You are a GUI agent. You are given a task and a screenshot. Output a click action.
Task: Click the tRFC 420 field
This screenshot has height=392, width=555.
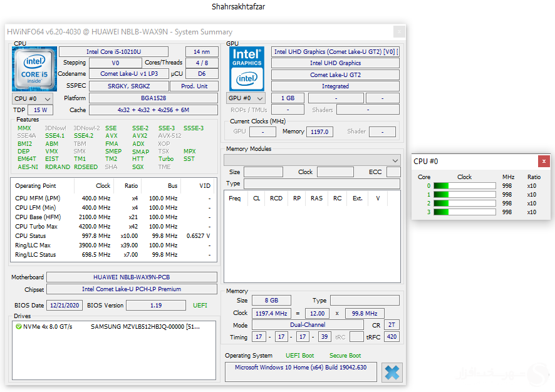(392, 337)
